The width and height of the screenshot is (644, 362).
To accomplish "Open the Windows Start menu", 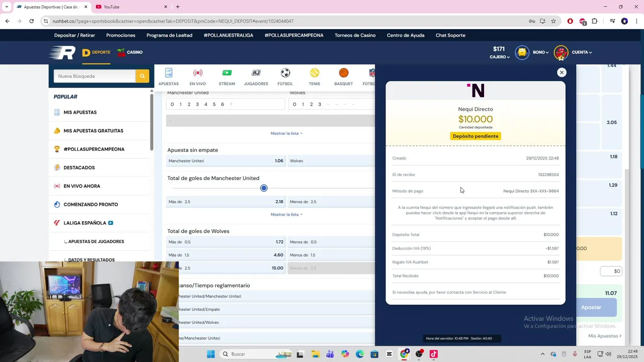I will [210, 354].
